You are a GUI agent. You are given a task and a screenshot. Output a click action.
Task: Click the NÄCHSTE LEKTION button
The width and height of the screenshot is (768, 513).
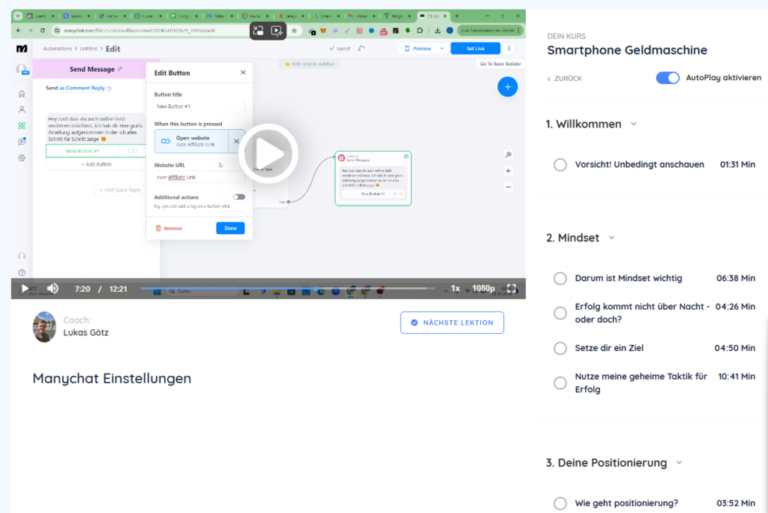click(x=452, y=322)
